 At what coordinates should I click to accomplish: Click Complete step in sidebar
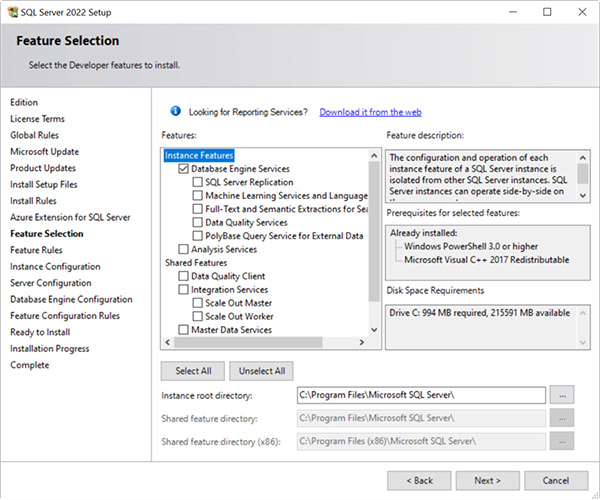point(29,365)
